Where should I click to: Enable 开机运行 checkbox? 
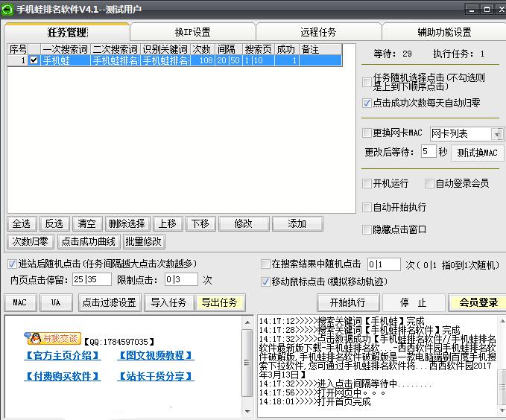(x=367, y=183)
